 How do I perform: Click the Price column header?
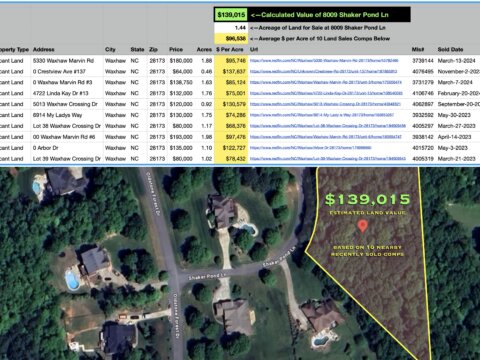[x=176, y=49]
